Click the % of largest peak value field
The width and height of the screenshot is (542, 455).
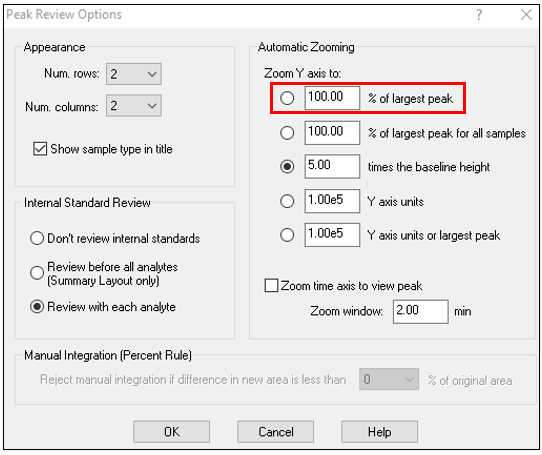(332, 98)
